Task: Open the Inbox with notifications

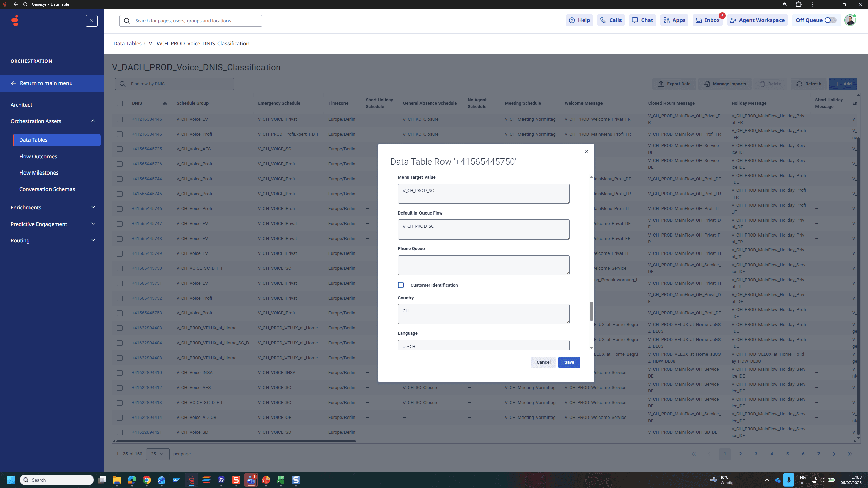Action: click(x=707, y=20)
